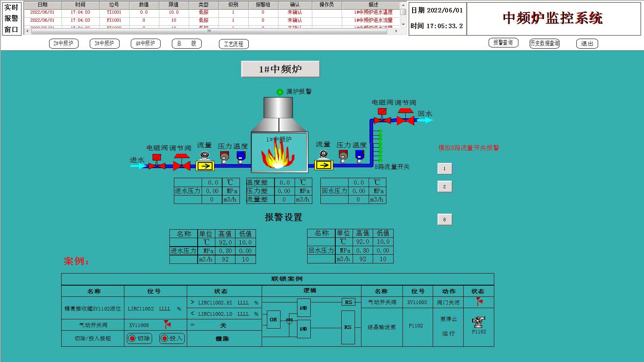Image resolution: width=644 pixels, height=362 pixels.
Task: Click the 进水压力 high value 0.80 field
Action: click(x=225, y=251)
